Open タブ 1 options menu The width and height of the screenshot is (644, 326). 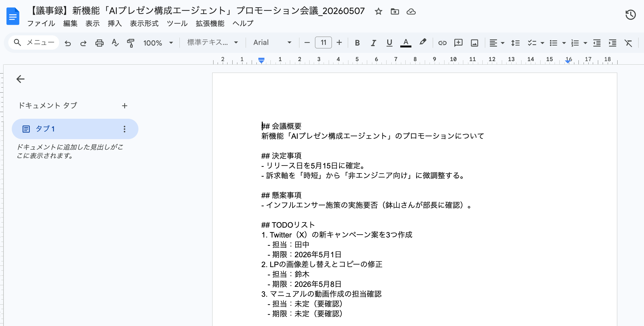point(124,129)
